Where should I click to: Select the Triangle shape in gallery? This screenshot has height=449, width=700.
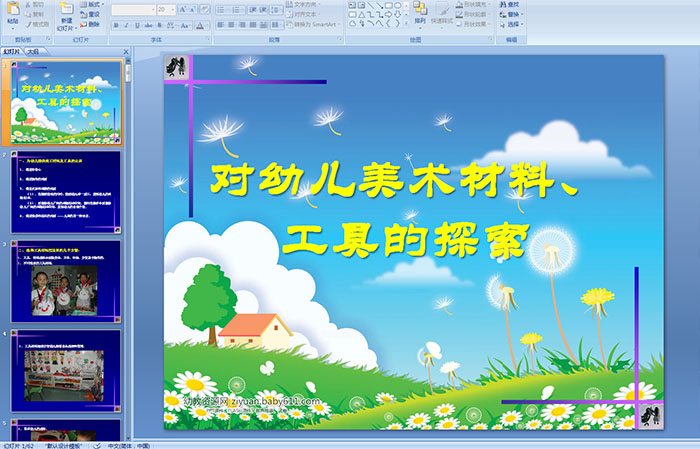361,14
